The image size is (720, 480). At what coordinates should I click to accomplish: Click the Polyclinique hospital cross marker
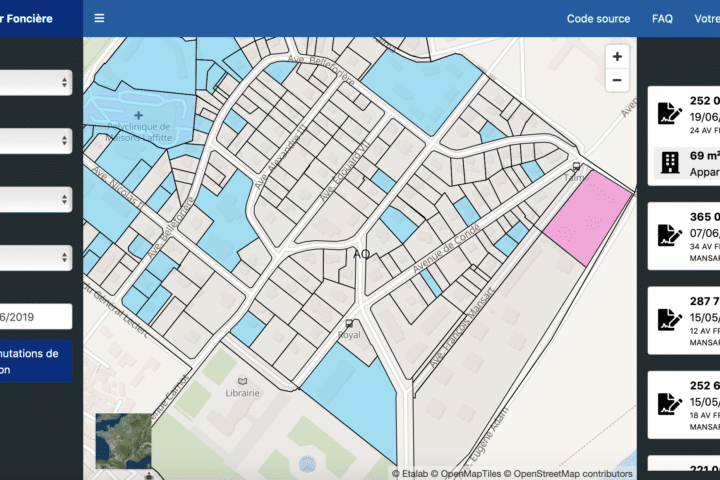point(138,115)
